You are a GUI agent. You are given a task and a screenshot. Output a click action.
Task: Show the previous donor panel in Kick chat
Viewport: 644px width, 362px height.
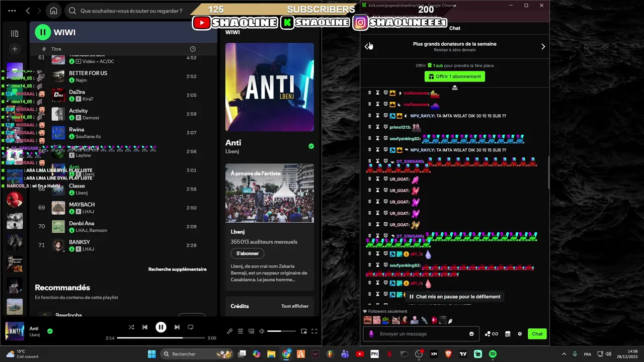[x=367, y=46]
